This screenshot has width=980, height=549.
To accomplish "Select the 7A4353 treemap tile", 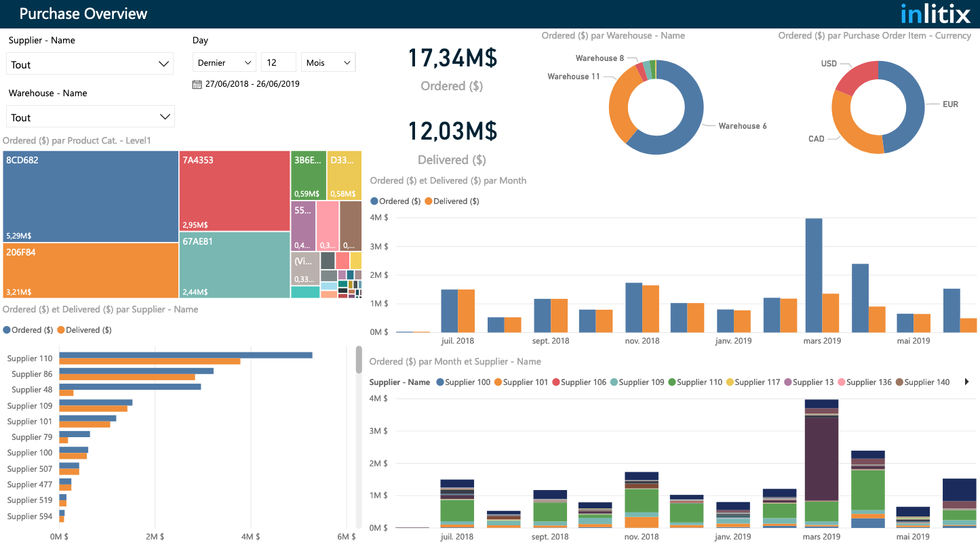I will [x=235, y=191].
